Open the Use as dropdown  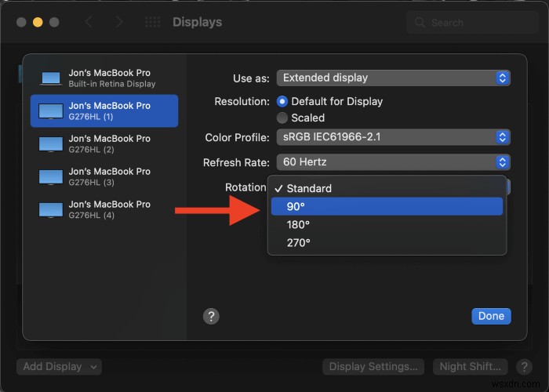coord(394,78)
